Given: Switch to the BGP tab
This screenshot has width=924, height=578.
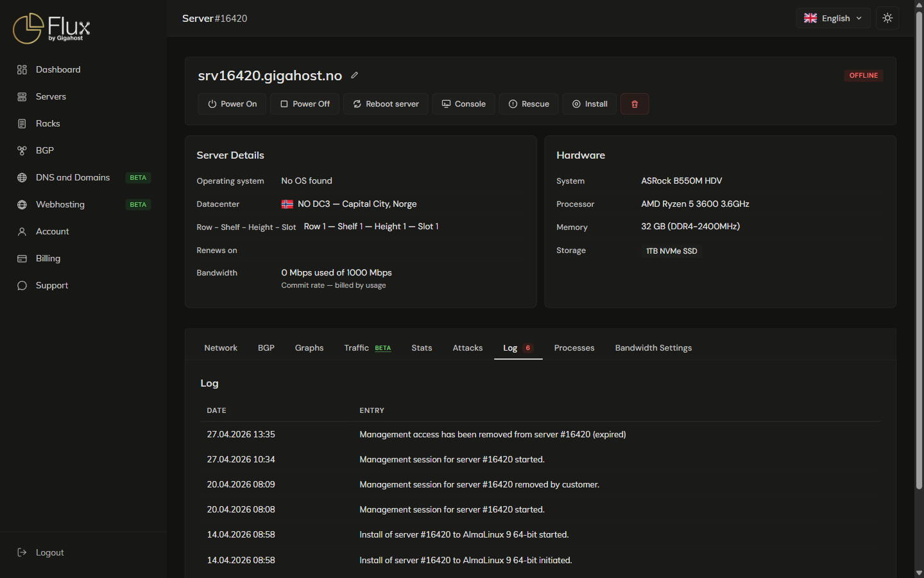Looking at the screenshot, I should [266, 348].
